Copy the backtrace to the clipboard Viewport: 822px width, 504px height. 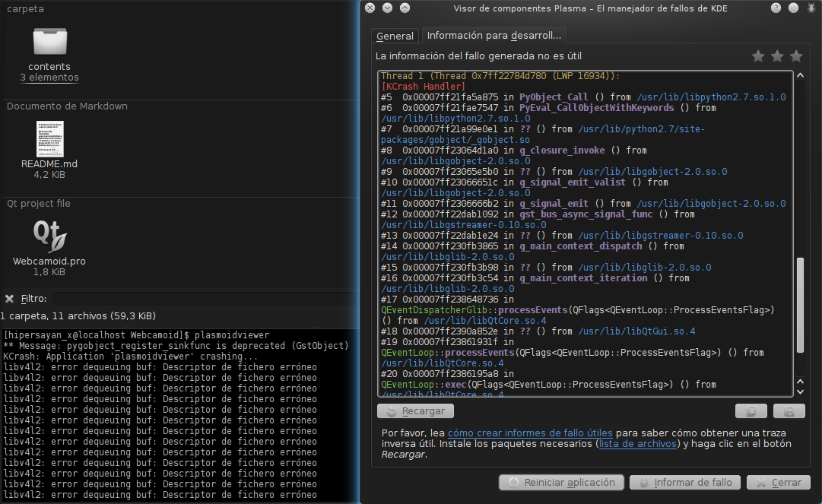[751, 411]
